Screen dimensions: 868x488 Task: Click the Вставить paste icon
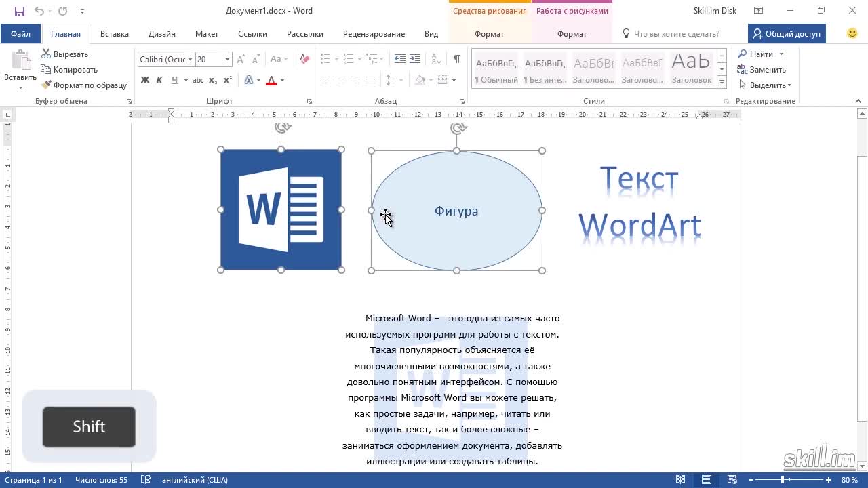[x=20, y=60]
